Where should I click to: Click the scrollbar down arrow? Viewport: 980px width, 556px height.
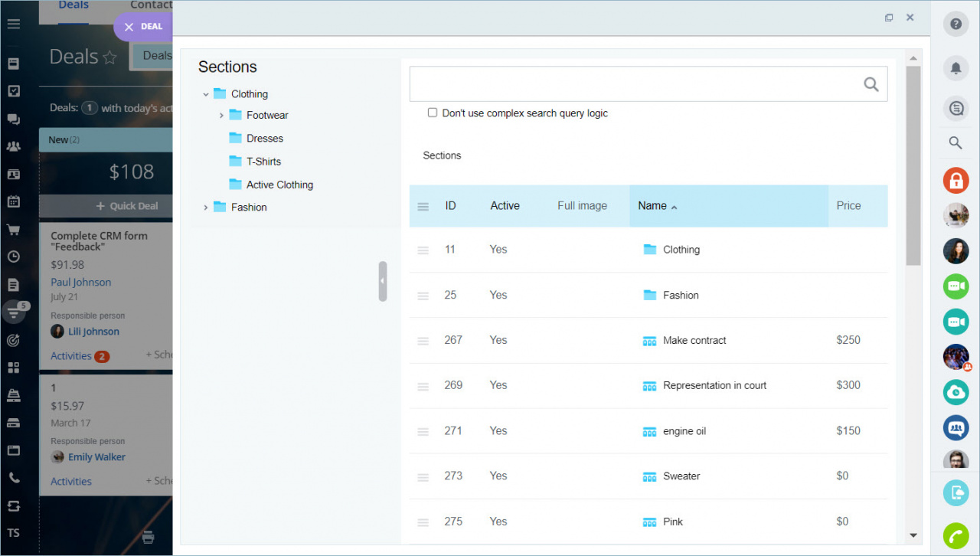(x=913, y=535)
